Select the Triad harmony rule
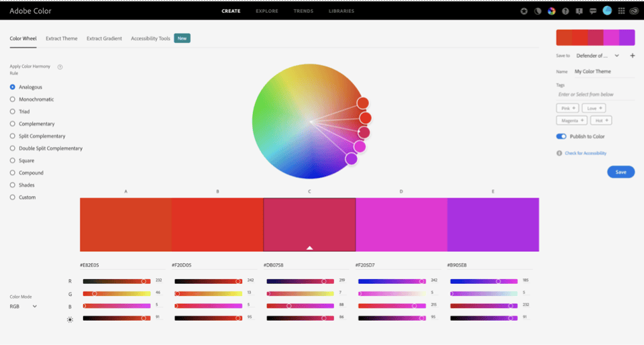The height and width of the screenshot is (345, 644). click(x=19, y=111)
